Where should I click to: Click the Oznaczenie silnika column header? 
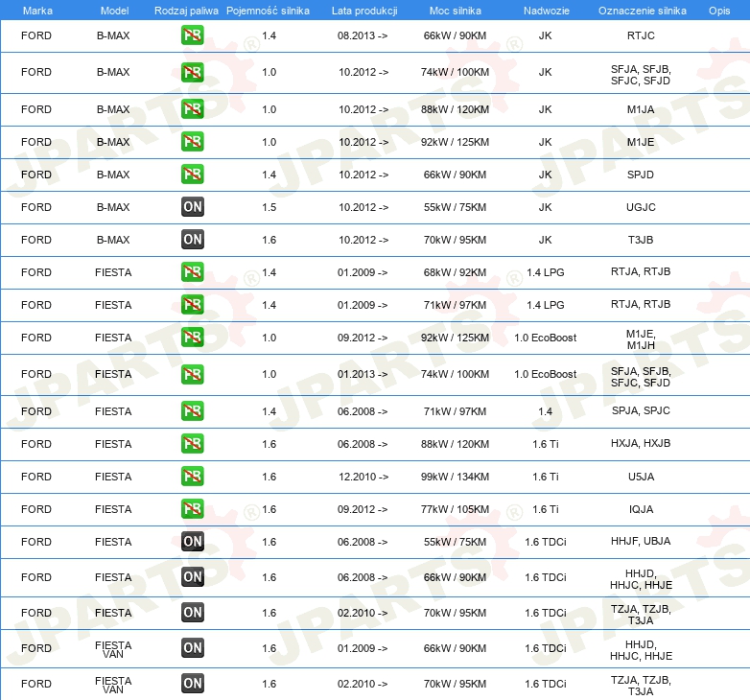pyautogui.click(x=643, y=11)
